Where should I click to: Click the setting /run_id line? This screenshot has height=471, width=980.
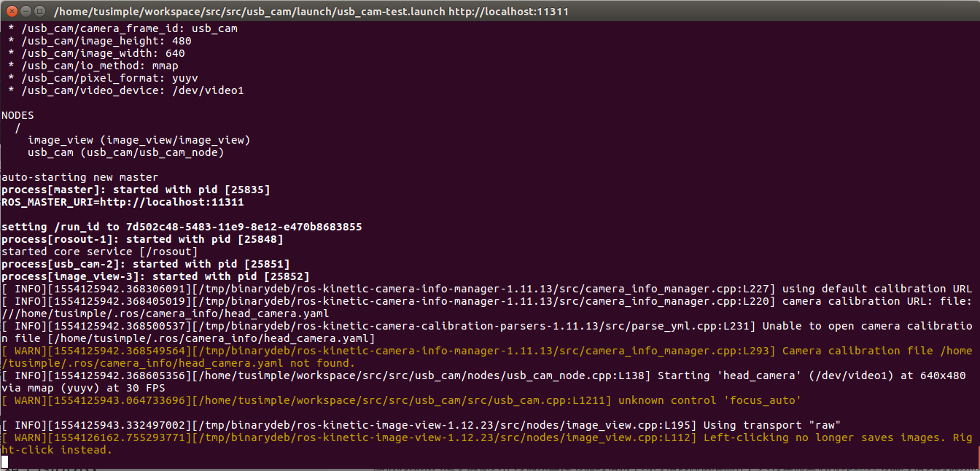182,227
